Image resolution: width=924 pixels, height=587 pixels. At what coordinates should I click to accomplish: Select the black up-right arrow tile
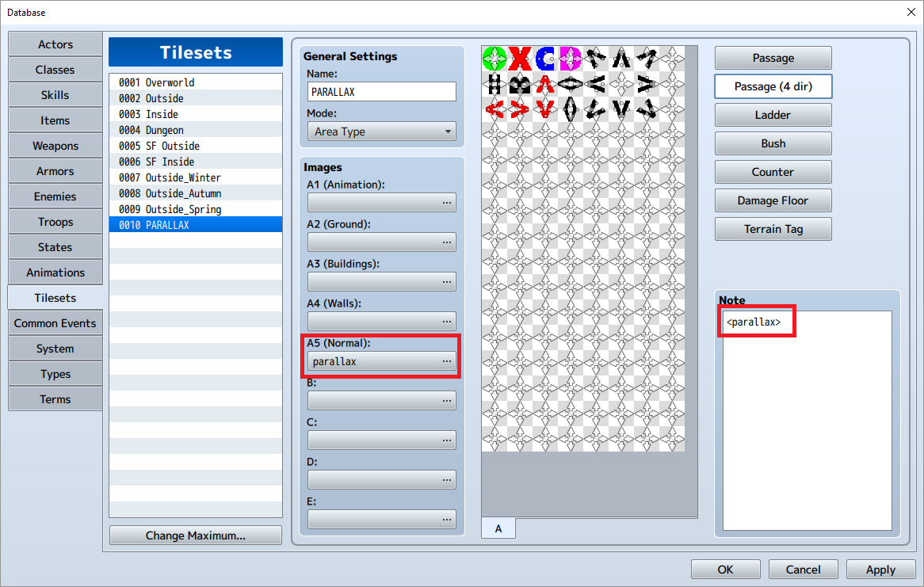click(x=647, y=59)
